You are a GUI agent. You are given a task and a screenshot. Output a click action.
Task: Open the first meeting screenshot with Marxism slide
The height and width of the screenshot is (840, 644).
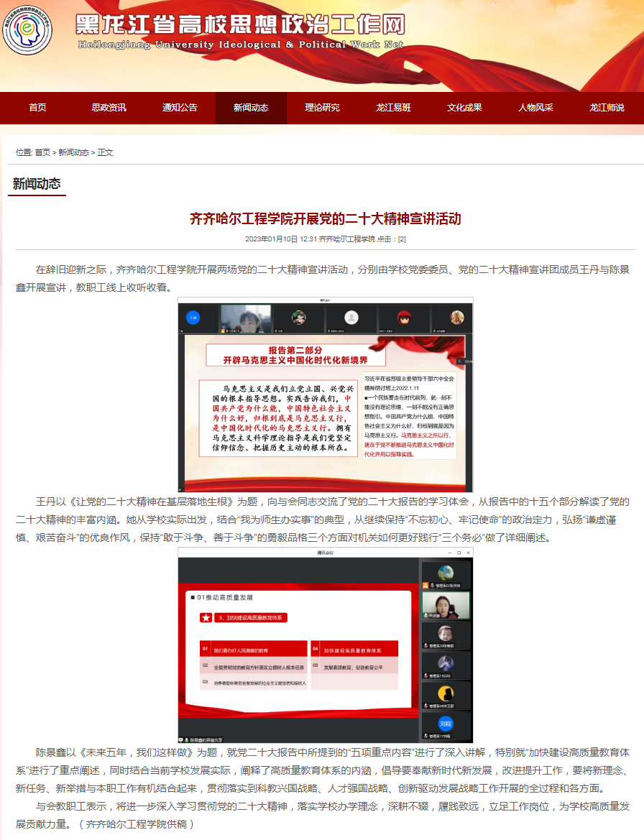[325, 394]
